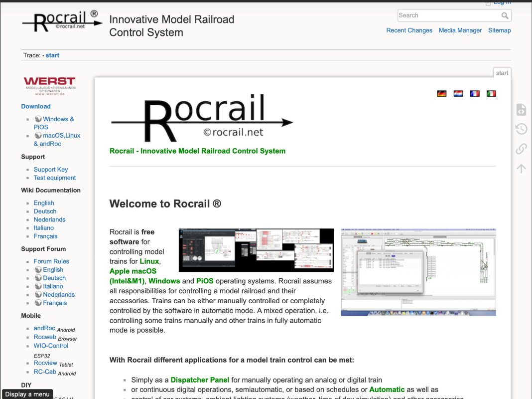Screen dimensions: 532x399
Task: Open the Media Manager
Action: pyautogui.click(x=460, y=30)
